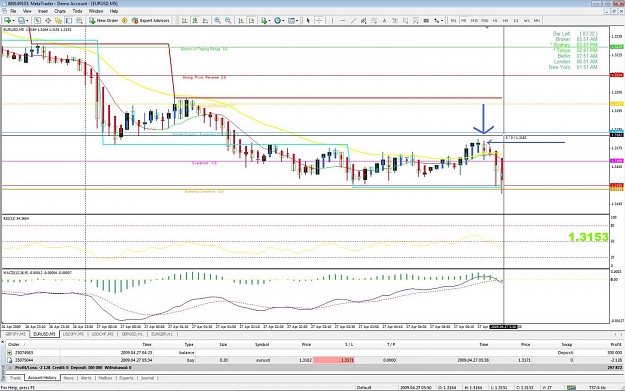Switch timeframe to H4
The height and width of the screenshot is (391, 625).
[505, 20]
